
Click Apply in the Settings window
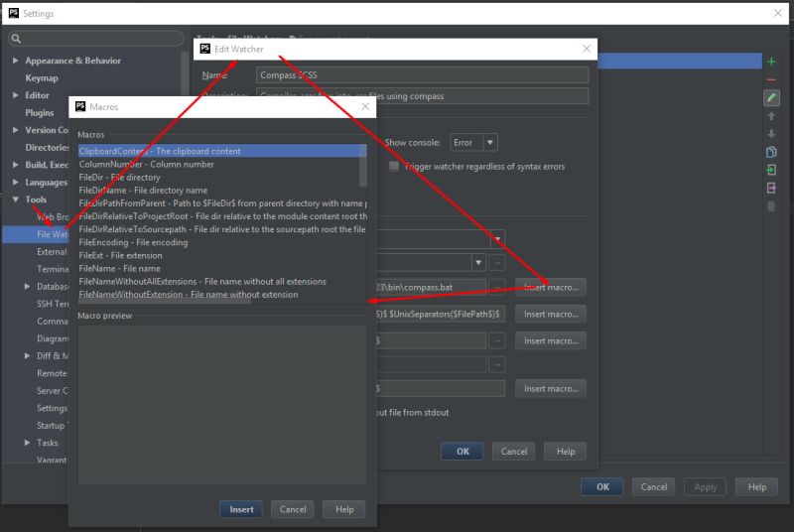706,487
